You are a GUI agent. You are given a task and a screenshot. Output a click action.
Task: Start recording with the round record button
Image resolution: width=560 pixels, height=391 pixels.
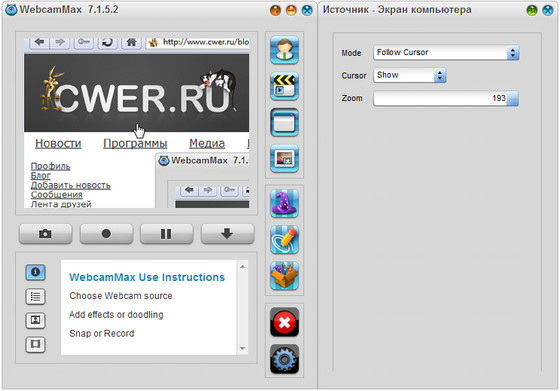coord(106,234)
